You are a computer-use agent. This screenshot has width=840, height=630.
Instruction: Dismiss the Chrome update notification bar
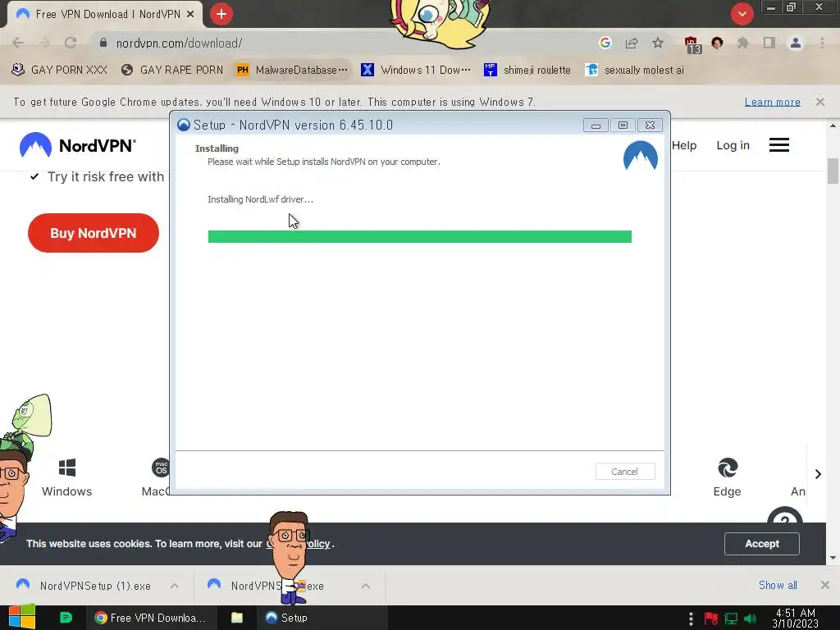coord(820,102)
